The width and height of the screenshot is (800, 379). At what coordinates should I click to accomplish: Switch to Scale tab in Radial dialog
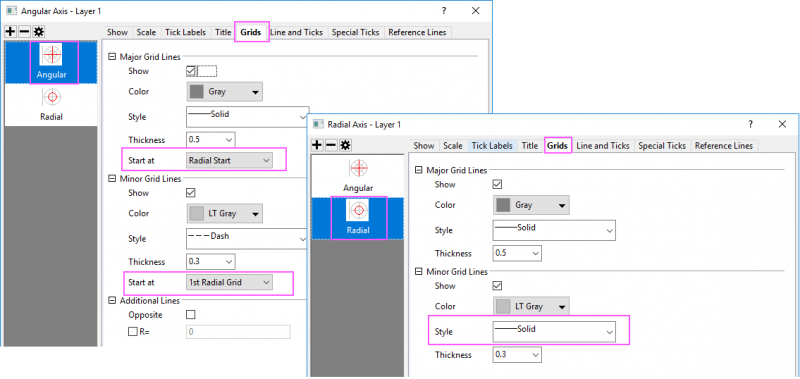pyautogui.click(x=453, y=145)
